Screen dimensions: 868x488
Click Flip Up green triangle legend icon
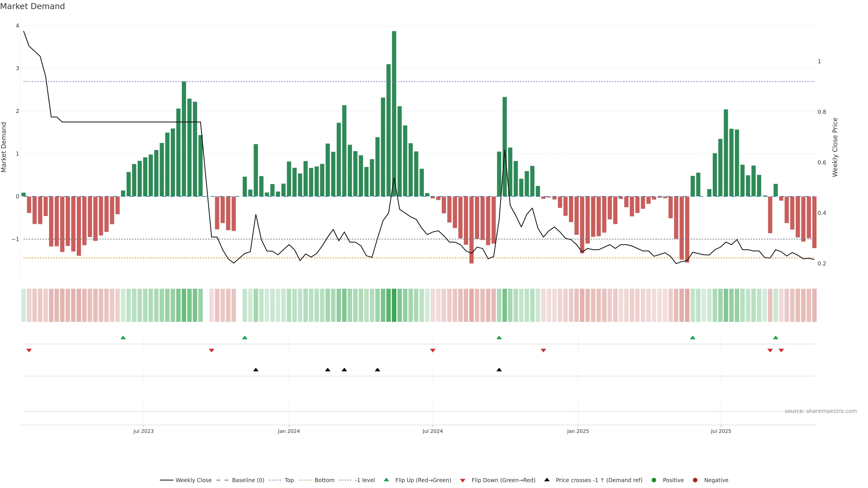[387, 480]
